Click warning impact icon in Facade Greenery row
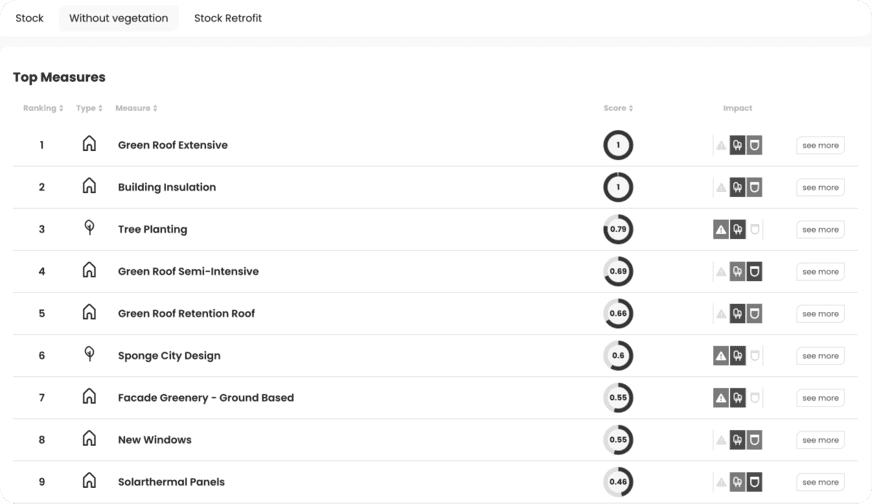The width and height of the screenshot is (872, 504). (721, 398)
